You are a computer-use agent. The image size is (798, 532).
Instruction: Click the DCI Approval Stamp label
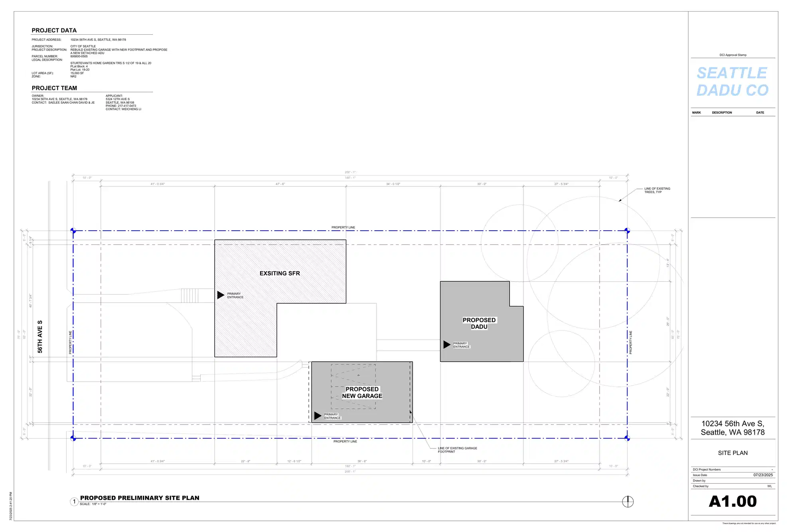click(733, 55)
